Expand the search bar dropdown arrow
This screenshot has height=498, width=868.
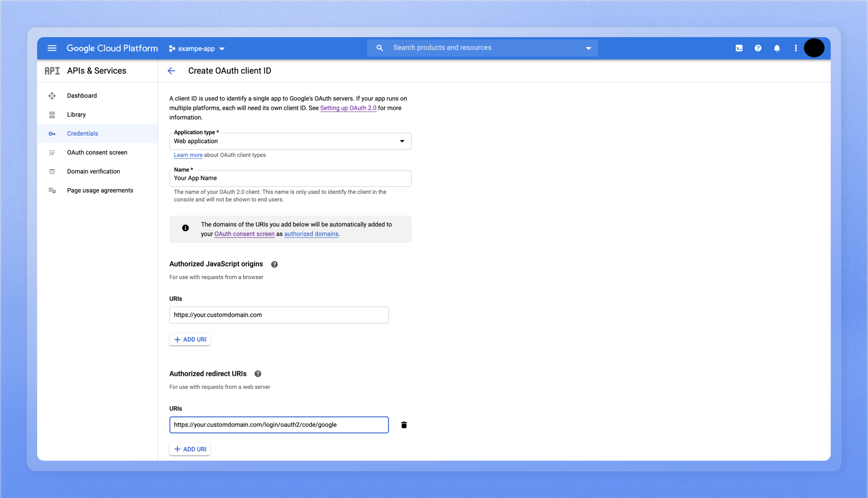[x=588, y=48]
